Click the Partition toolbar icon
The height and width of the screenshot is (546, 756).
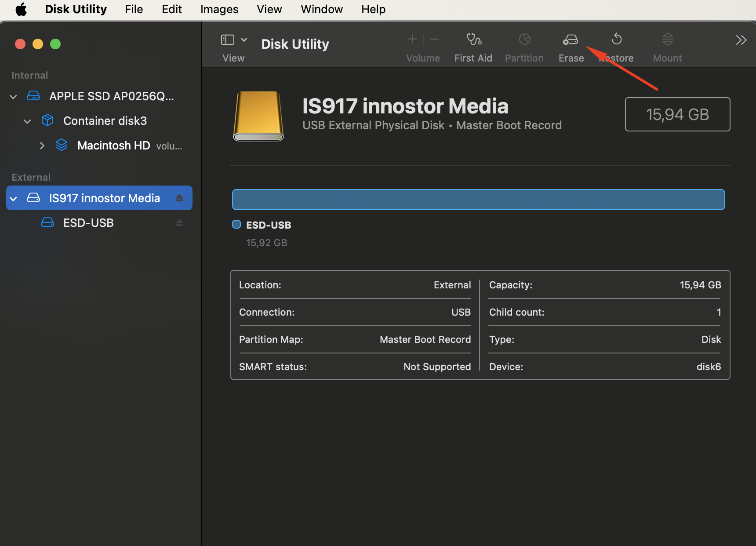524,40
